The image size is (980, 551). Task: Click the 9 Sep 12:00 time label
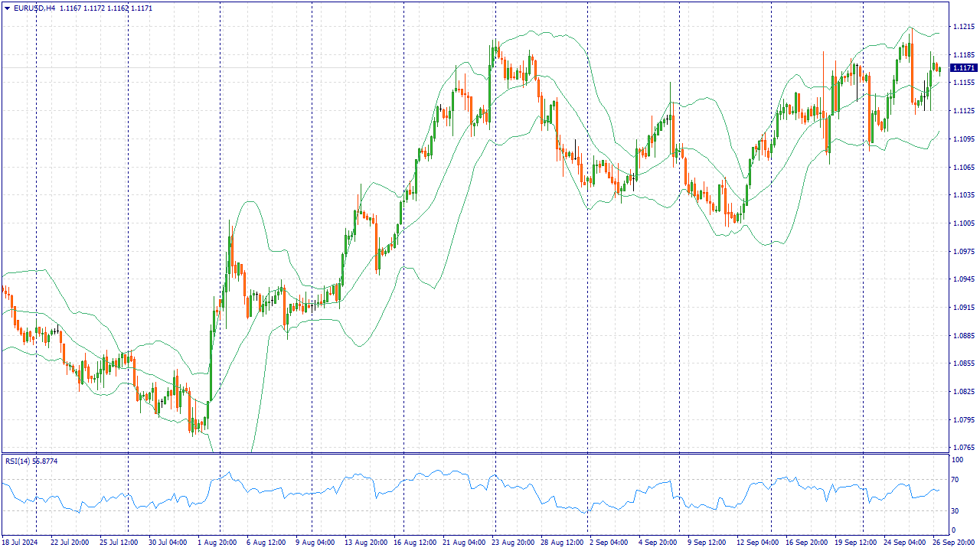click(x=706, y=543)
